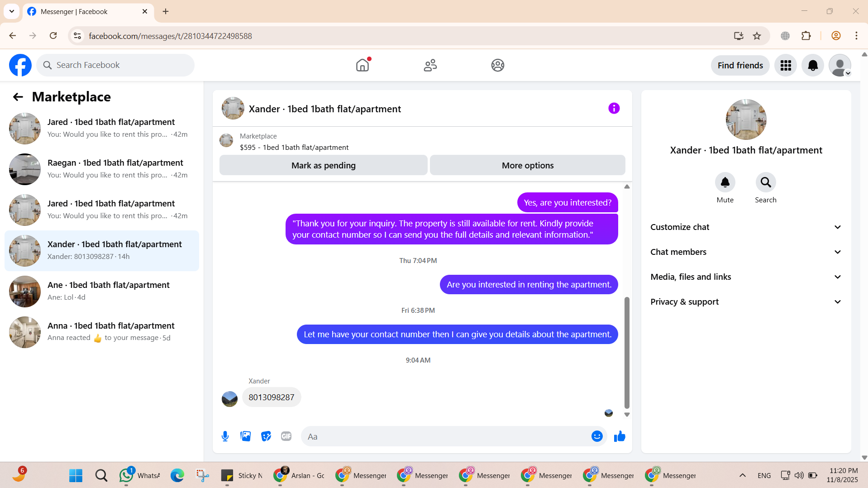This screenshot has width=868, height=488.
Task: Open the Home feed icon
Action: tap(362, 65)
